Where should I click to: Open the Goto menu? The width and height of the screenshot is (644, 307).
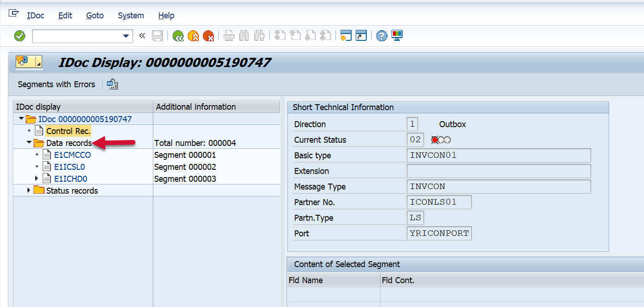95,16
